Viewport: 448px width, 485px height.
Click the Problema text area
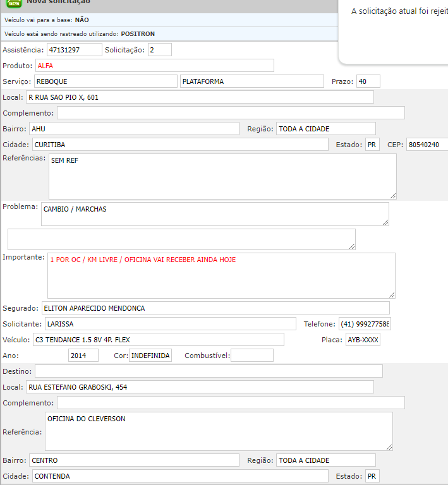[215, 214]
